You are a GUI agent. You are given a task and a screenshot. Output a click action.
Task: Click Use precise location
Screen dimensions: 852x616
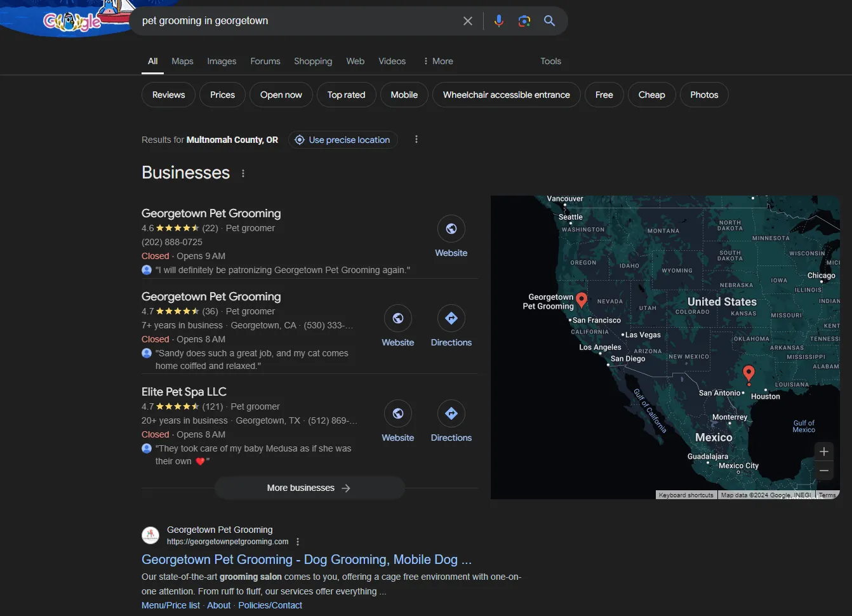[x=343, y=140]
